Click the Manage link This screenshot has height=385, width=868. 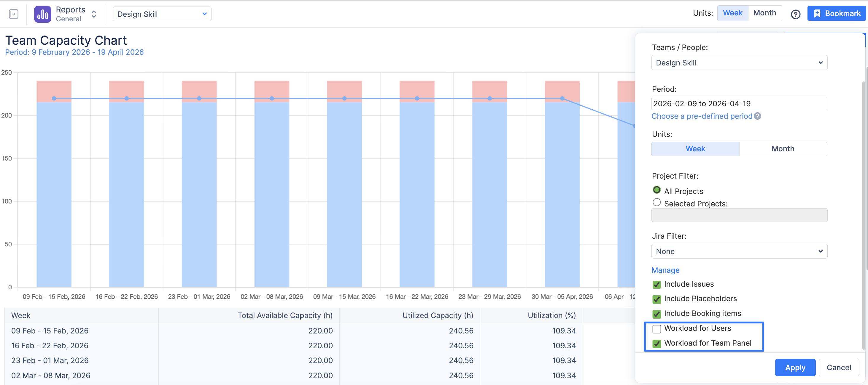[x=665, y=270]
